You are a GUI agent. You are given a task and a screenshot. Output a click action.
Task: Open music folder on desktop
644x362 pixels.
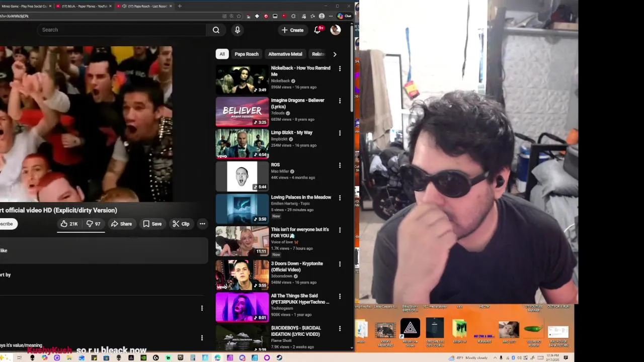click(361, 332)
